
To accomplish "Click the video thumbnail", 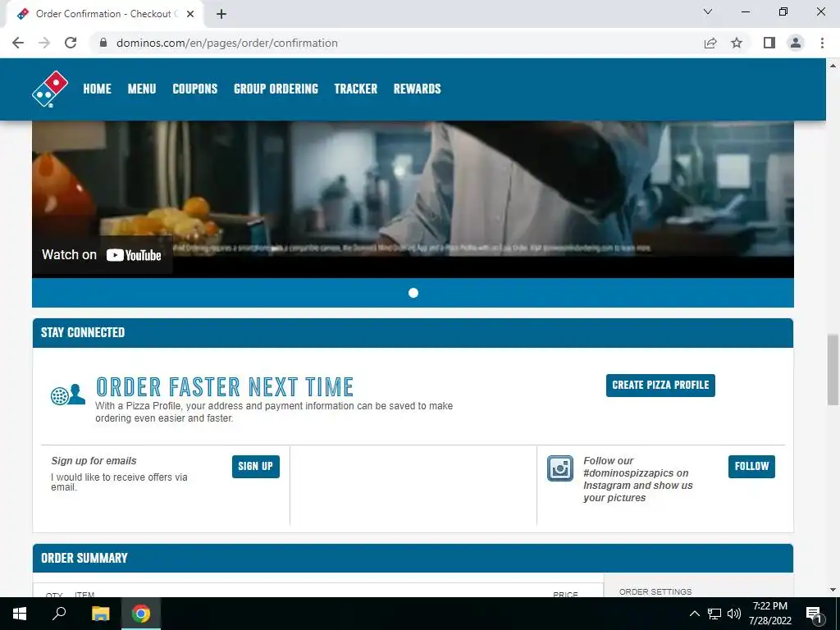I will coord(413,199).
